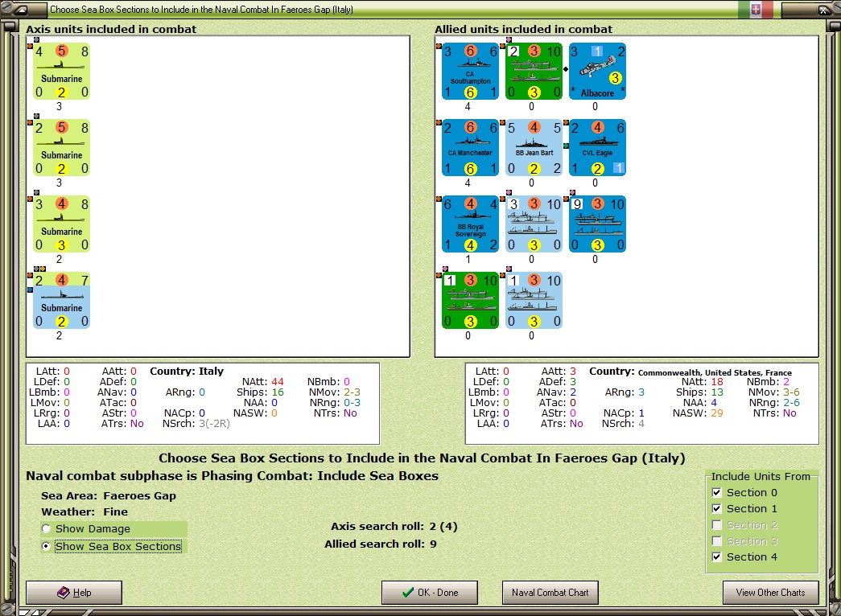Select the first Axis Submarine 4-5-8 counter
Viewport: 841px width, 616px height.
click(x=61, y=72)
